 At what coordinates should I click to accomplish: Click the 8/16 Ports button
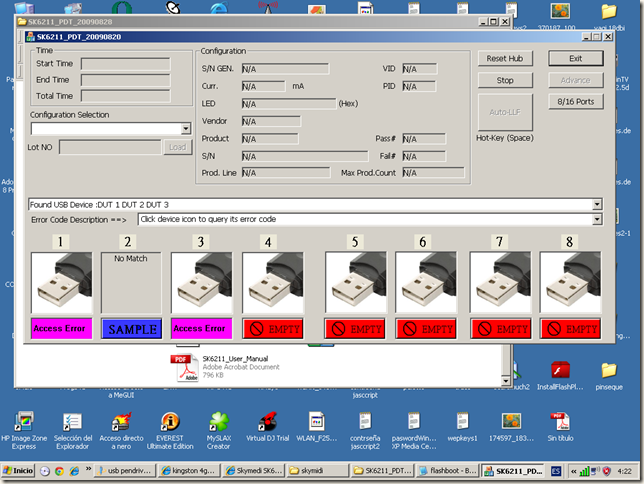point(576,101)
